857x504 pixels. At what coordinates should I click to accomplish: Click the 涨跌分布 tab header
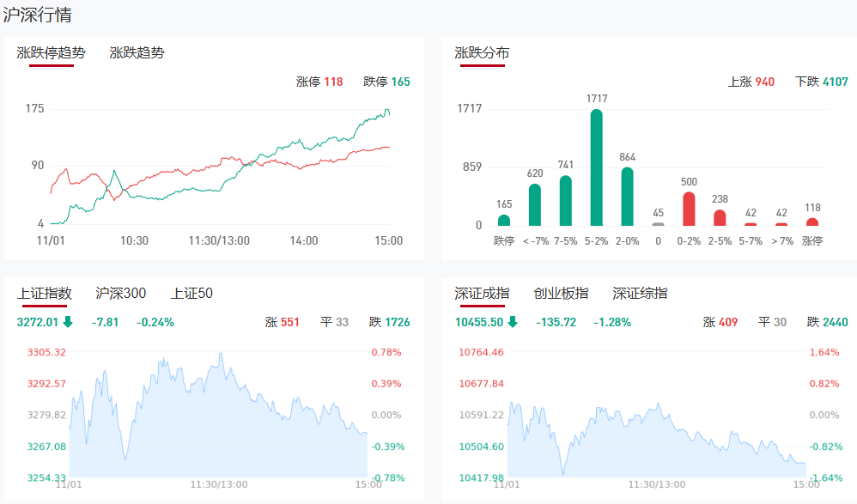482,53
